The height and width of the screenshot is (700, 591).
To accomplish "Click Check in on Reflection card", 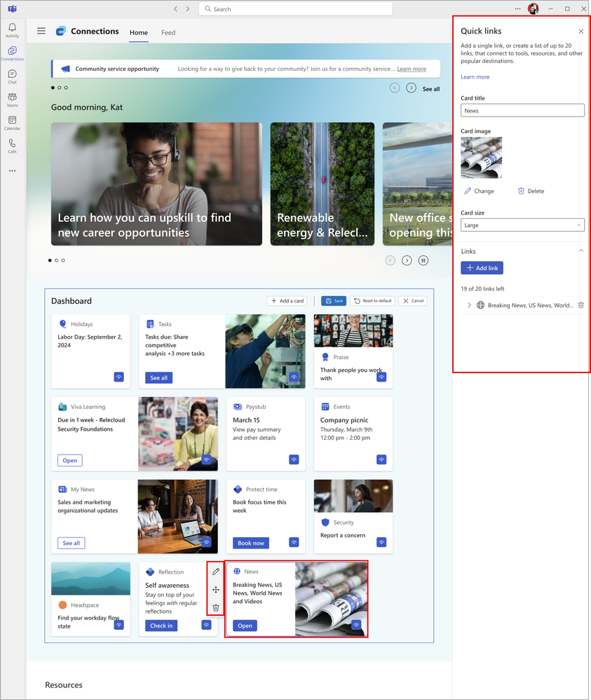I will [x=161, y=626].
